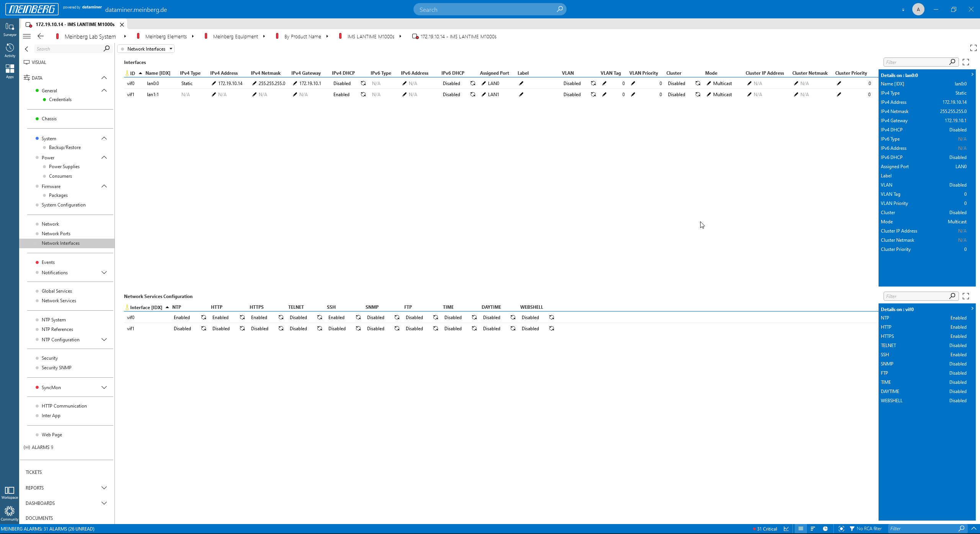This screenshot has width=980, height=534.
Task: Click the hamburger menu icon
Action: pyautogui.click(x=27, y=36)
